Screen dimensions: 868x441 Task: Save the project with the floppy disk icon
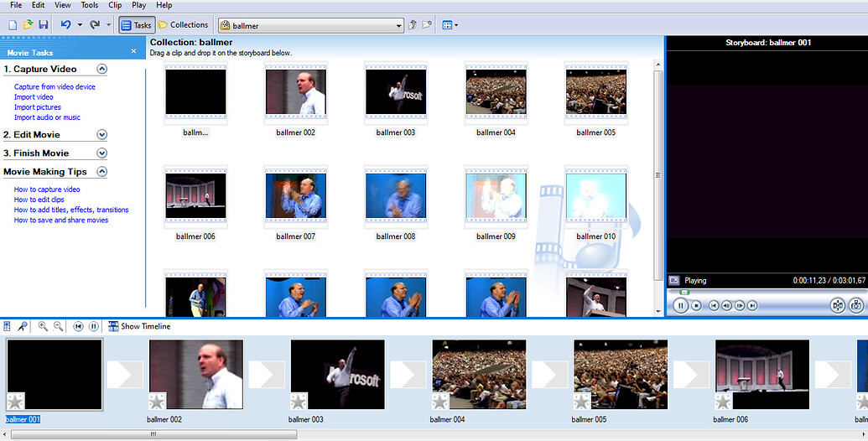tap(43, 25)
